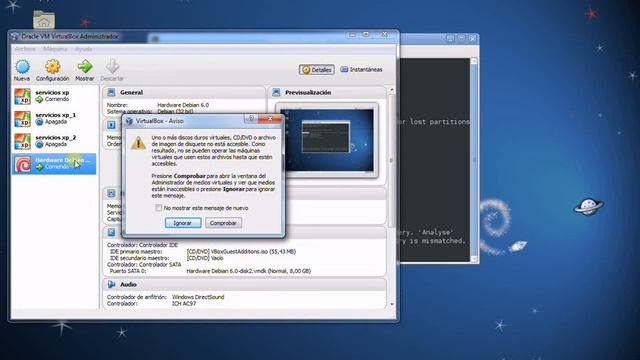Click details pane scroll down arrow

(392, 304)
